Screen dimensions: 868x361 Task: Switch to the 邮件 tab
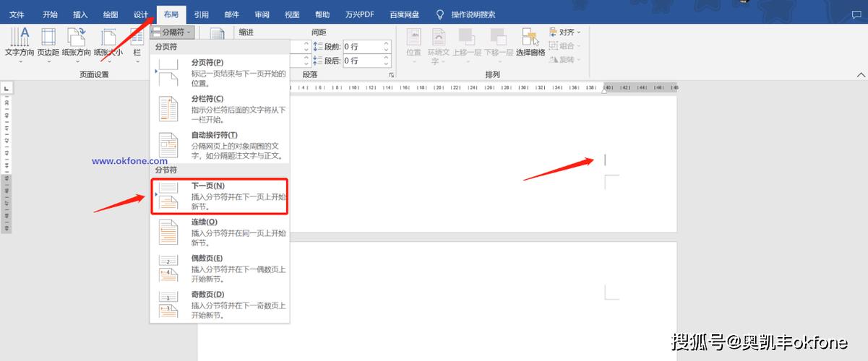point(232,14)
